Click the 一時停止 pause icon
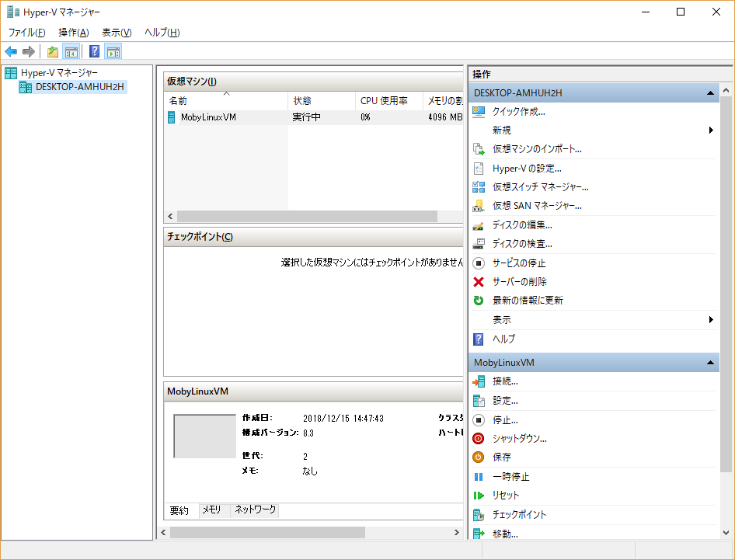 (x=478, y=477)
